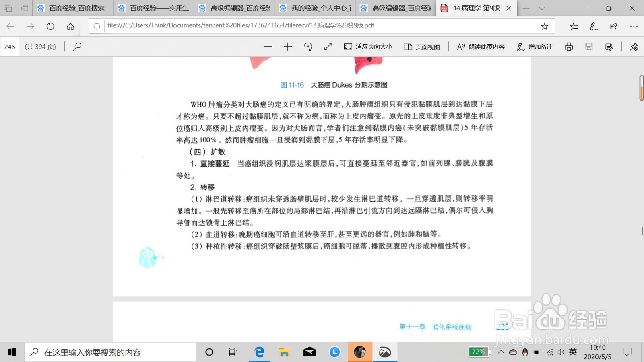Click the heading （四）扩散

coord(207,152)
